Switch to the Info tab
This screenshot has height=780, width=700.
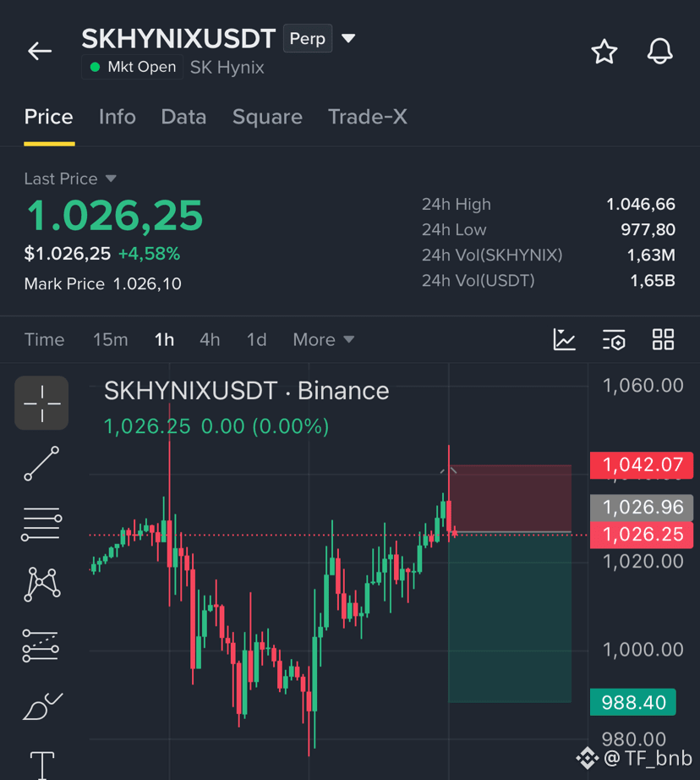(x=118, y=117)
